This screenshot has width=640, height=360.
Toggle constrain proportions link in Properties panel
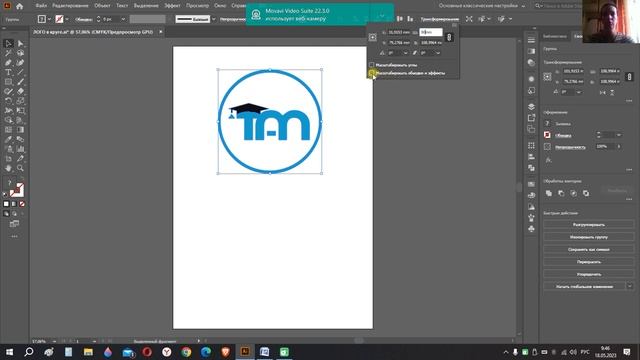(629, 76)
